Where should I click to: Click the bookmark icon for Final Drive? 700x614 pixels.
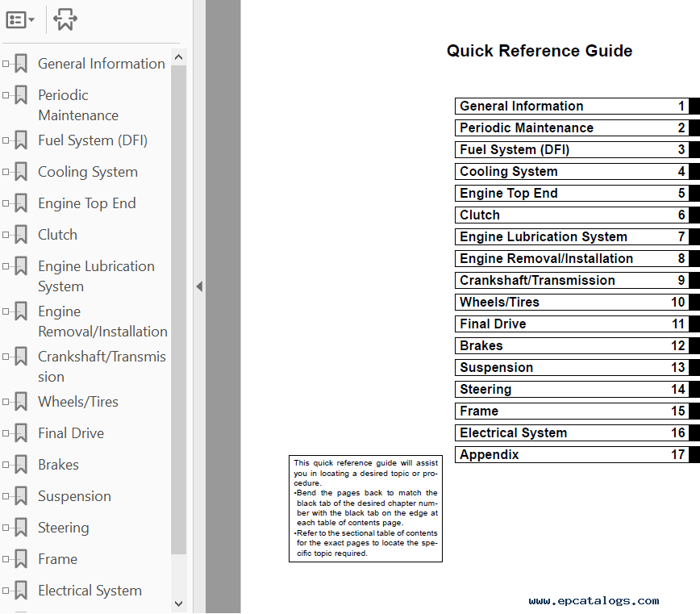click(21, 434)
